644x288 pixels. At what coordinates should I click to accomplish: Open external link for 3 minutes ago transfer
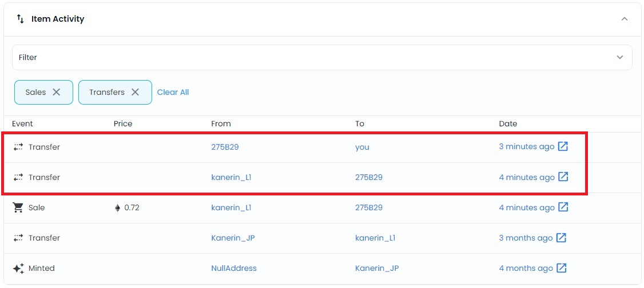click(563, 146)
